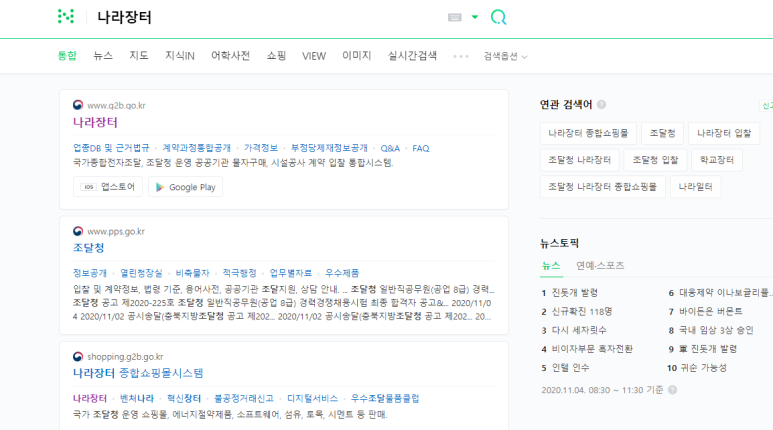Click the favicon next to www.g2b.go.kr
Screen dimensions: 773x430
(x=78, y=105)
